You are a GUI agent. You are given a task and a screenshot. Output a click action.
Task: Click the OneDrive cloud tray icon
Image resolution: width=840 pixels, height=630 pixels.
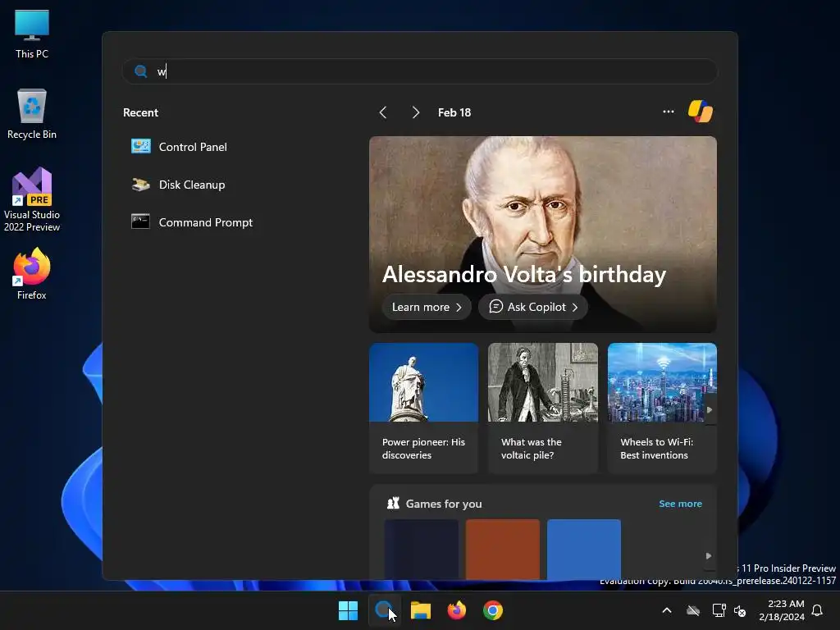click(x=693, y=610)
